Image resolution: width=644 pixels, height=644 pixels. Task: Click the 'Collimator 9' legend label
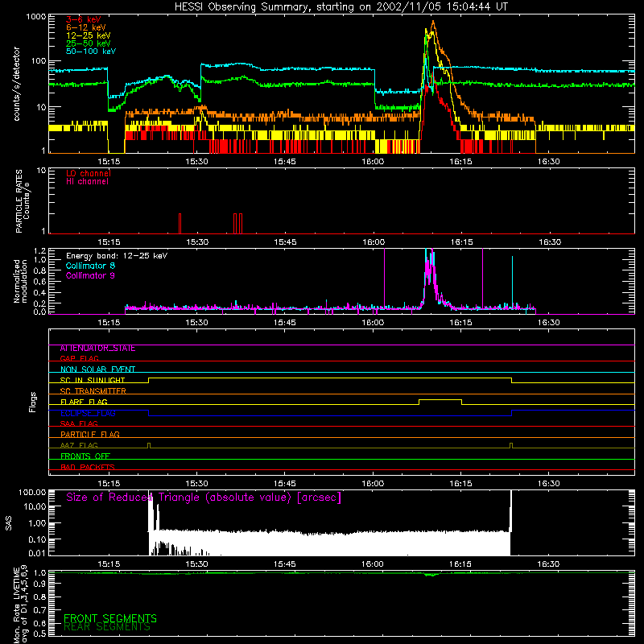coord(90,275)
